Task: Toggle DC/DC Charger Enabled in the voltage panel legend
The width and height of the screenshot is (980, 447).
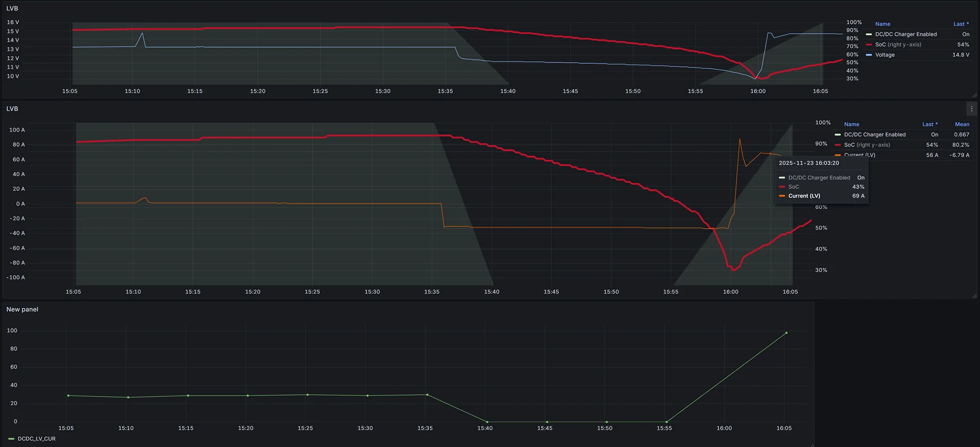Action: click(x=906, y=35)
